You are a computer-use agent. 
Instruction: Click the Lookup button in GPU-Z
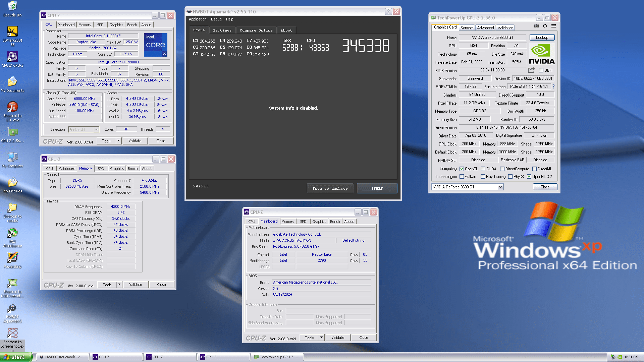click(542, 38)
